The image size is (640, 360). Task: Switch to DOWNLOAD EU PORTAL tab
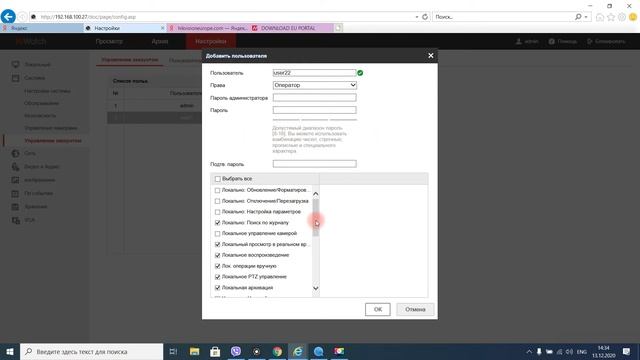click(291, 28)
